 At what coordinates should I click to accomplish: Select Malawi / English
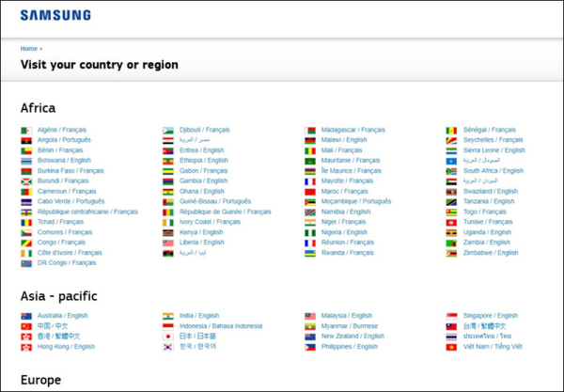[x=344, y=140]
